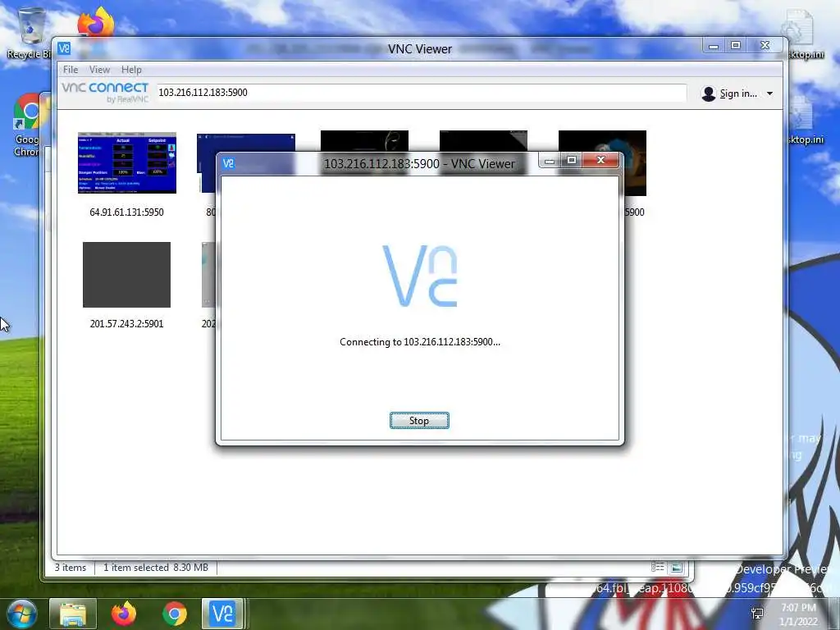
Task: Open the Windows Start menu orb
Action: [x=22, y=614]
